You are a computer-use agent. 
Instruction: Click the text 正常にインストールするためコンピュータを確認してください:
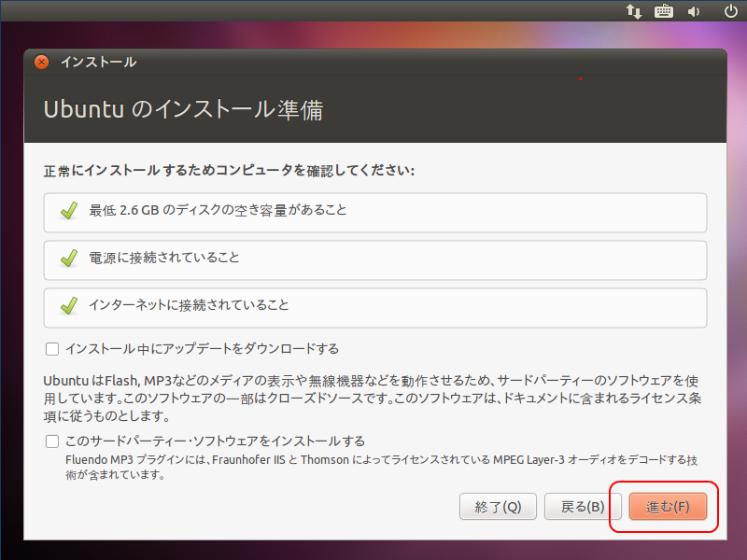(x=229, y=171)
